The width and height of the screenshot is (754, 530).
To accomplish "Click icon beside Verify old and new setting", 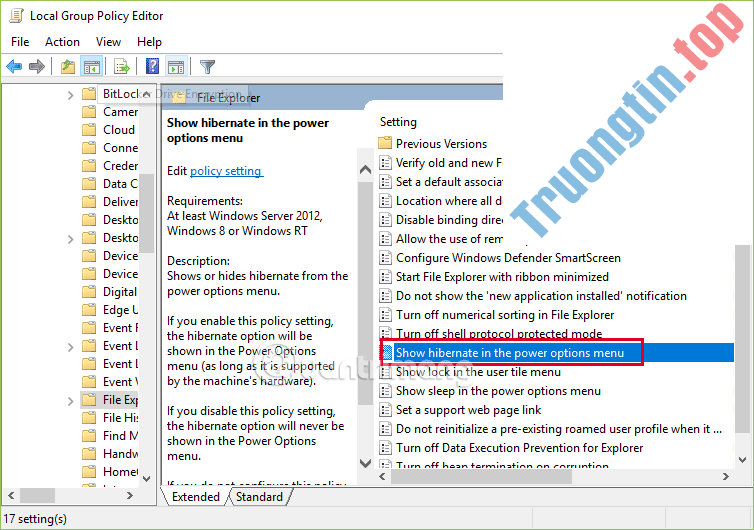I will tap(385, 163).
